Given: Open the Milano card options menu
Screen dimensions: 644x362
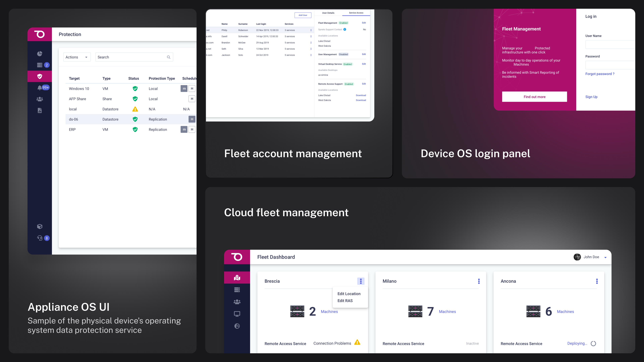Looking at the screenshot, I should coord(479,281).
